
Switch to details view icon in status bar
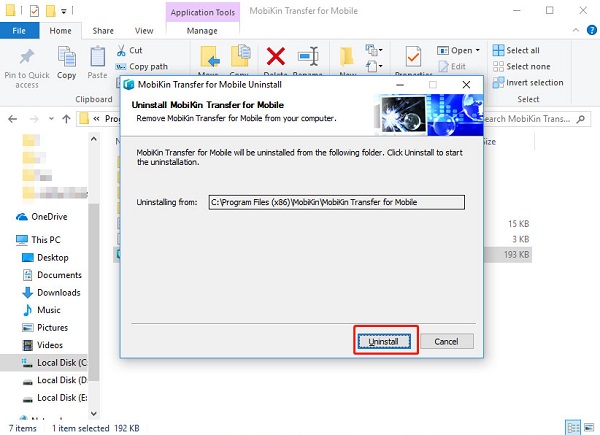573,427
